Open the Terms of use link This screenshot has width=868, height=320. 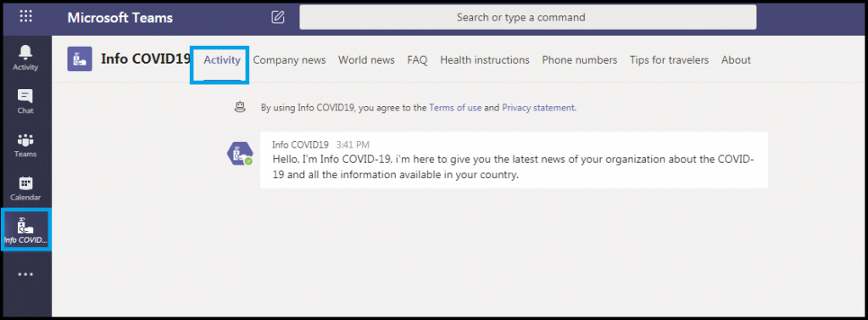tap(455, 108)
